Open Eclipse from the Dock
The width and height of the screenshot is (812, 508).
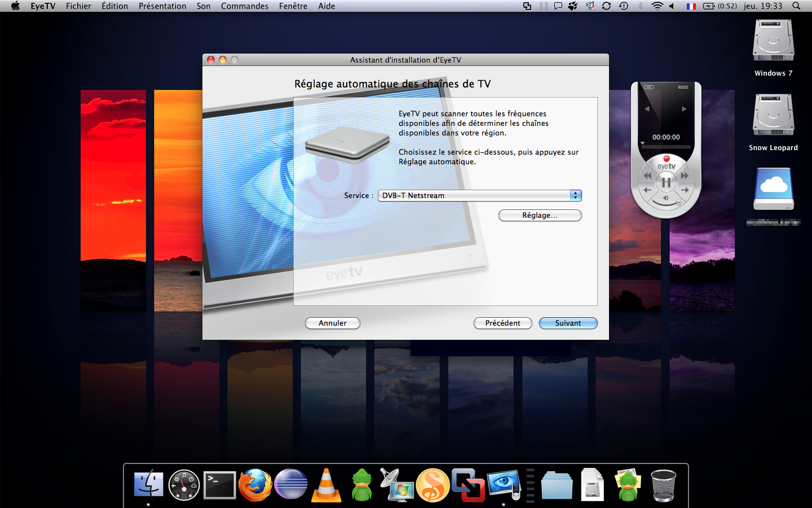point(291,484)
